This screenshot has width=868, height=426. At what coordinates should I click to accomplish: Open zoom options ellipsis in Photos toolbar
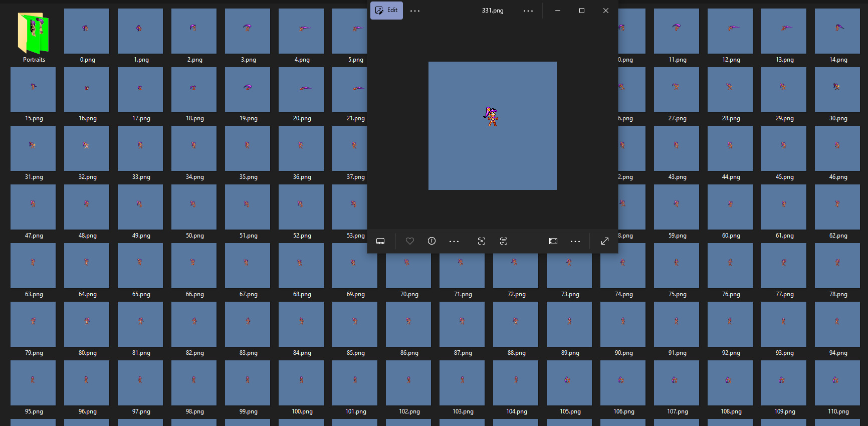[x=575, y=241]
